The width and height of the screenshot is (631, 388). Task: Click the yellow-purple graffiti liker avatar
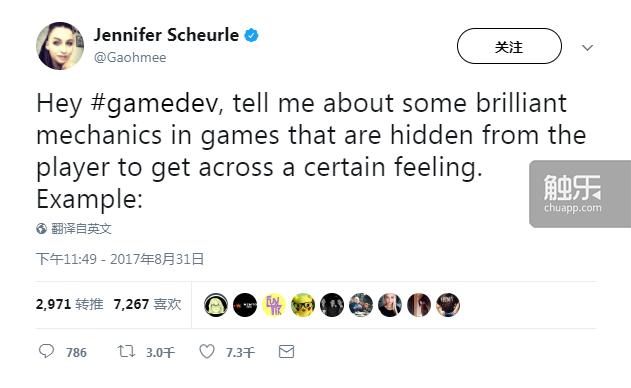tap(274, 305)
